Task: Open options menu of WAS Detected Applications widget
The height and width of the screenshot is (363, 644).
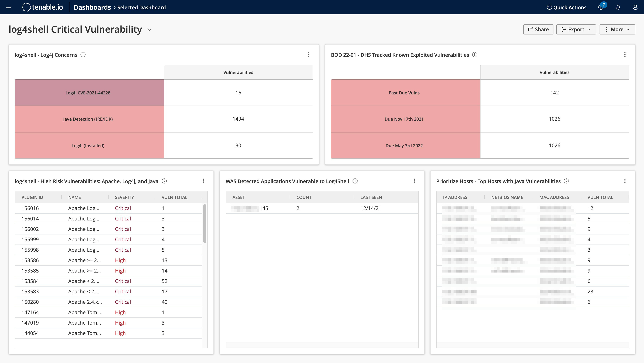Action: pos(414,181)
